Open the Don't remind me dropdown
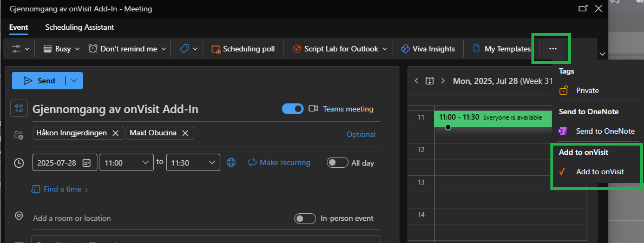The width and height of the screenshot is (644, 243). click(163, 49)
